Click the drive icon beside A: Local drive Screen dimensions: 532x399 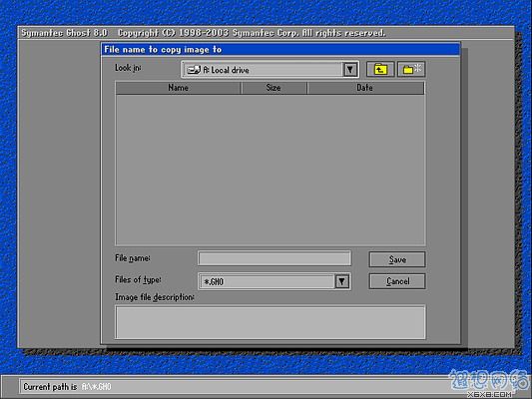[194, 70]
